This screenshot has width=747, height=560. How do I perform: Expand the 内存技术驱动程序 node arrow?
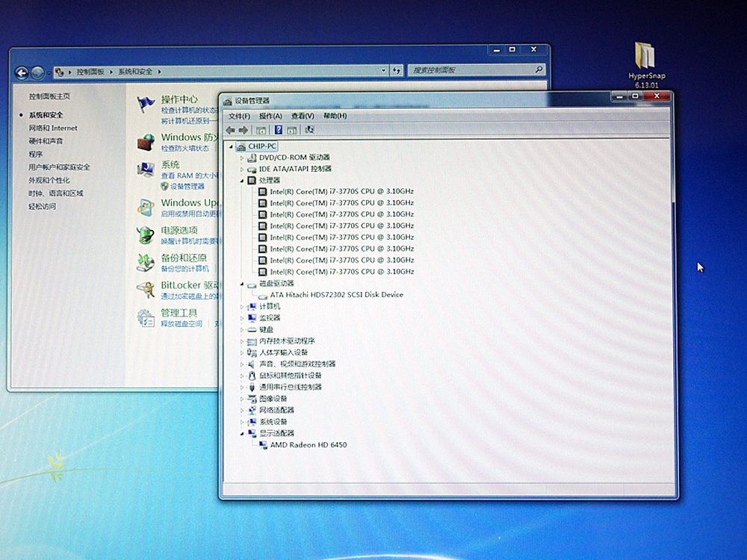[241, 341]
